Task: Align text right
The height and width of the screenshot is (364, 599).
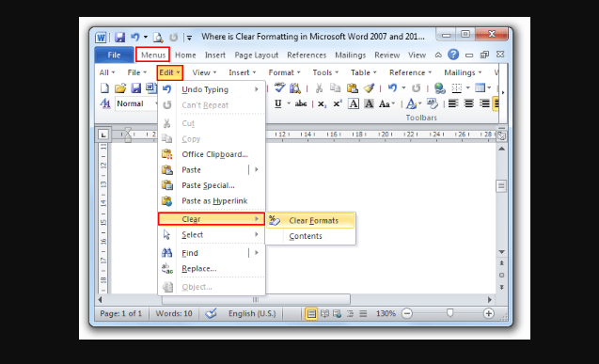Action: [x=484, y=103]
